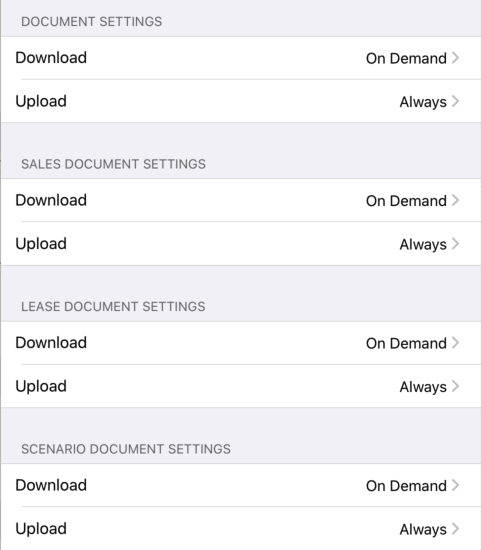This screenshot has height=550, width=481.
Task: Open Download label under Lease Document Settings
Action: (x=51, y=343)
